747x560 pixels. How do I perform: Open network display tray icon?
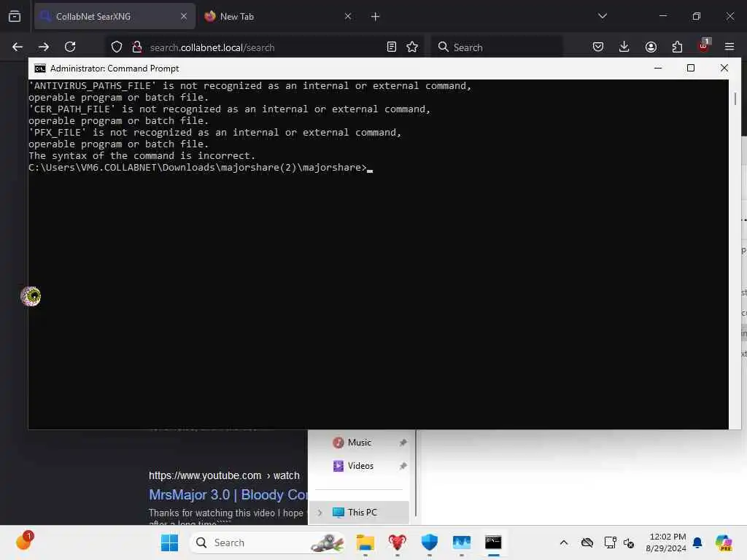pos(611,542)
